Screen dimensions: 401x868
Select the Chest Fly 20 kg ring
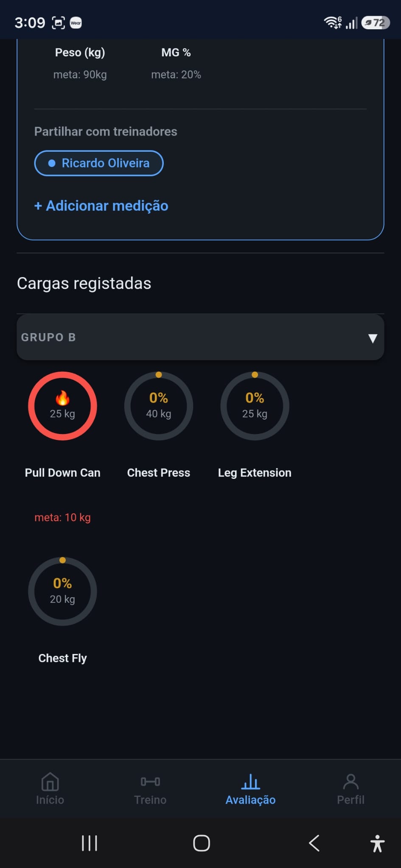[62, 591]
